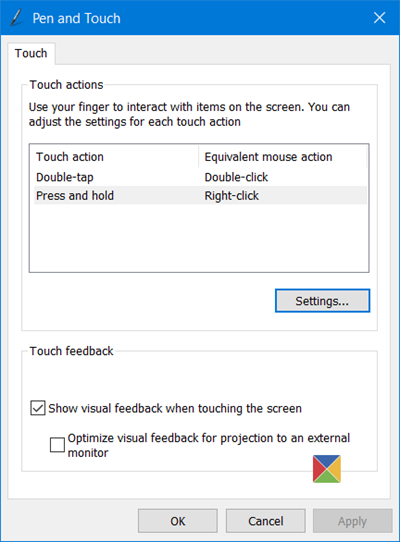Click the Show visual feedback label text
This screenshot has height=542, width=400.
click(x=175, y=408)
